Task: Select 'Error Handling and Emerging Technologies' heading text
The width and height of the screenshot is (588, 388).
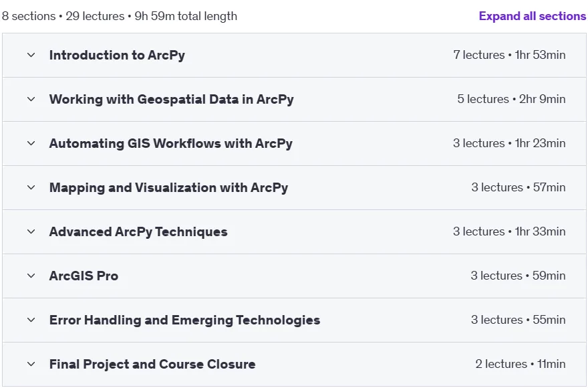Action: tap(184, 320)
